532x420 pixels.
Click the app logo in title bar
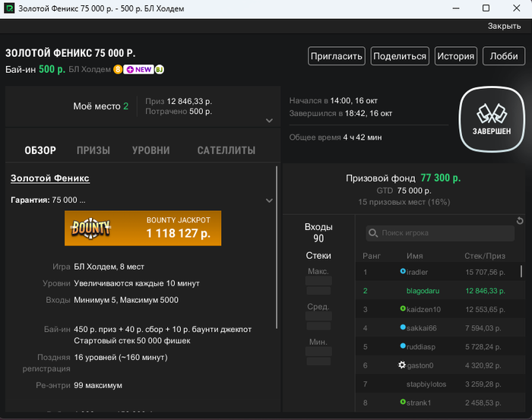[x=9, y=8]
